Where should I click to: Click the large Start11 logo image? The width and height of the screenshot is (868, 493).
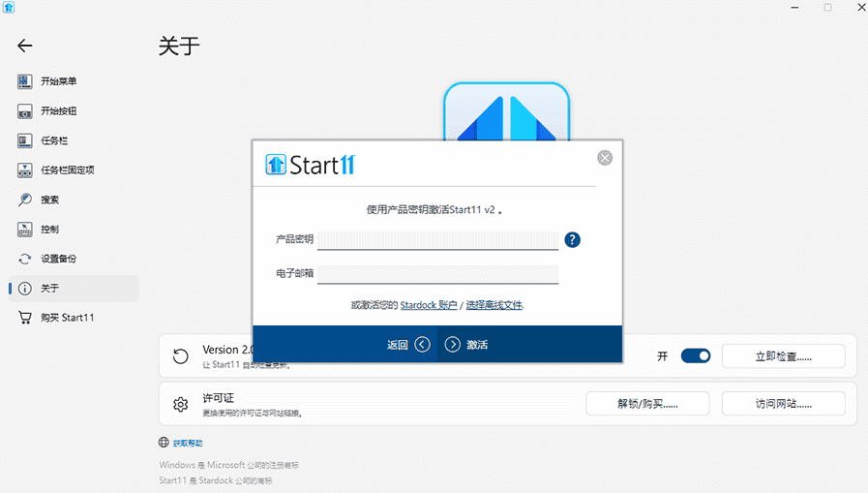506,111
